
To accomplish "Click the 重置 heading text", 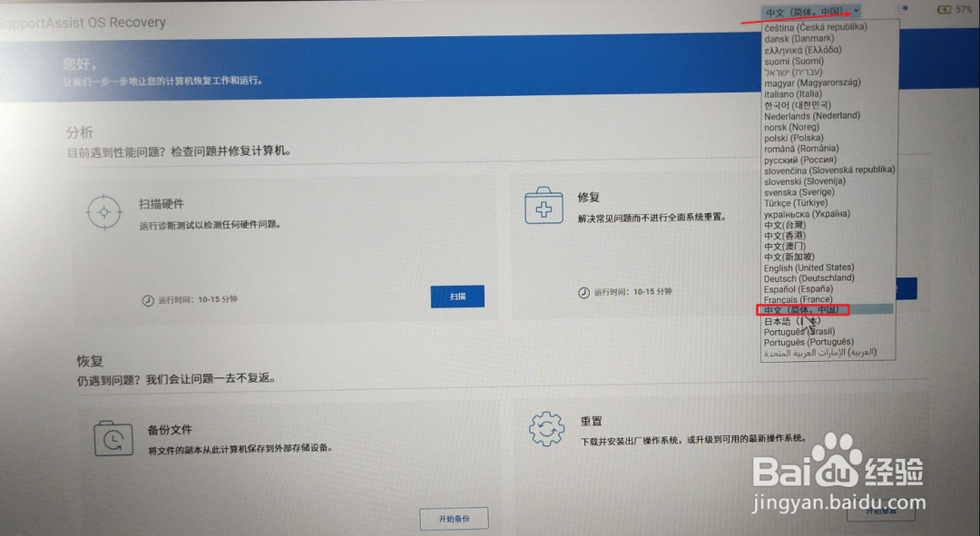I will 592,422.
